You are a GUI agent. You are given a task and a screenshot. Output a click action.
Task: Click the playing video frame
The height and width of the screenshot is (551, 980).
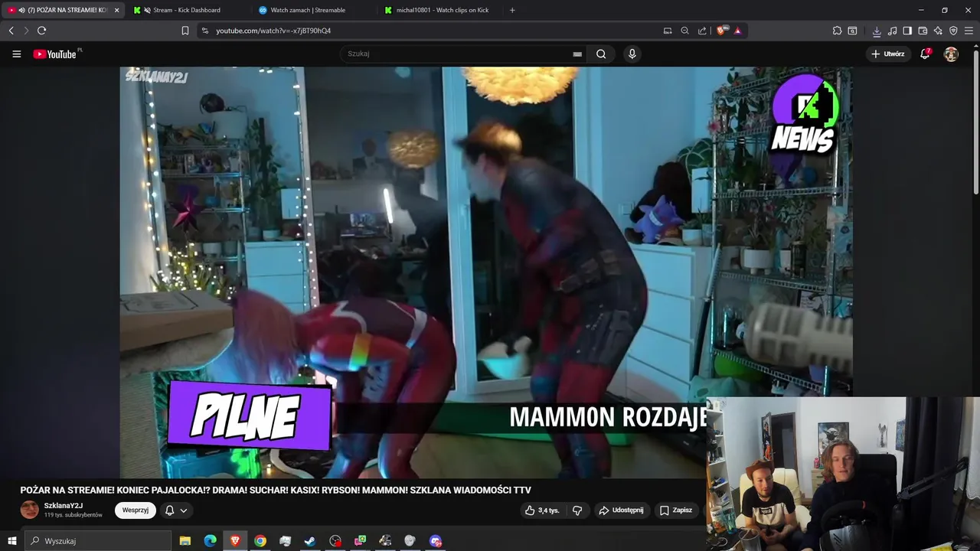tap(486, 272)
